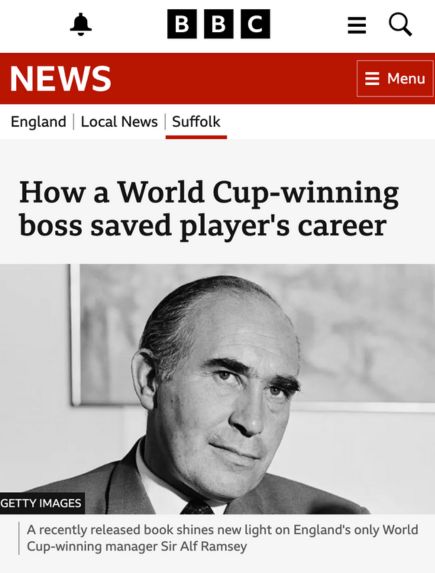Expand the red-bar Menu button
This screenshot has height=573, width=435.
click(x=395, y=79)
